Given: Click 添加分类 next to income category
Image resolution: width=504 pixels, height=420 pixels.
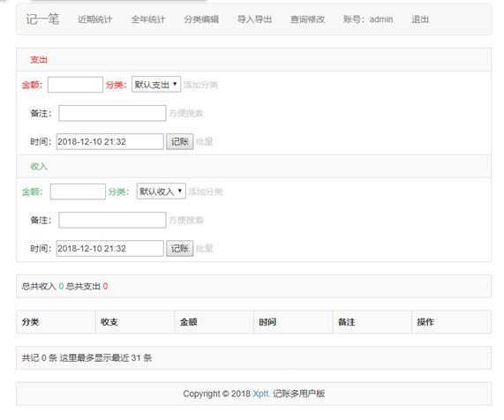Looking at the screenshot, I should [206, 191].
